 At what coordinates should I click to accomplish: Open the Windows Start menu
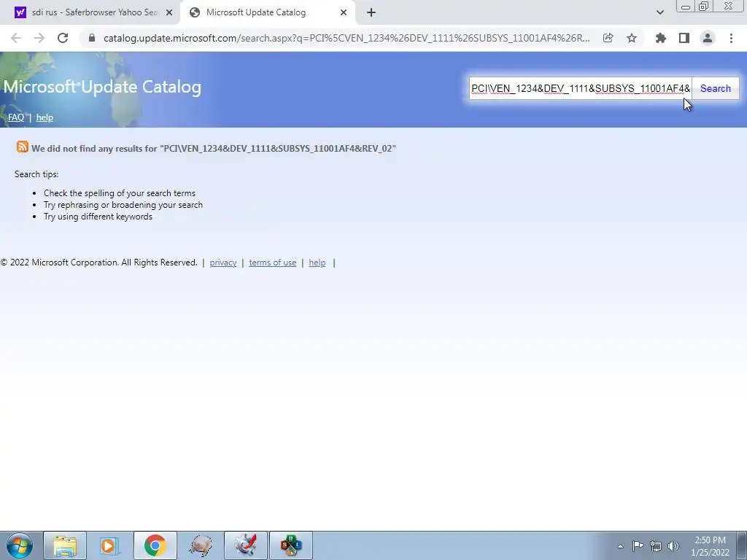tap(19, 545)
